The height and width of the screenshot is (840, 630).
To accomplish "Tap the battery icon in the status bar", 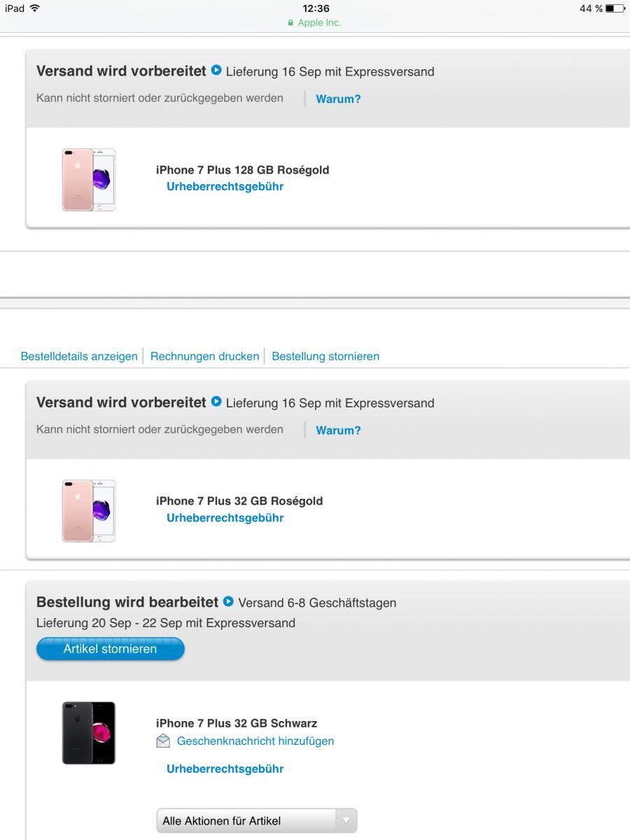I will tap(615, 8).
